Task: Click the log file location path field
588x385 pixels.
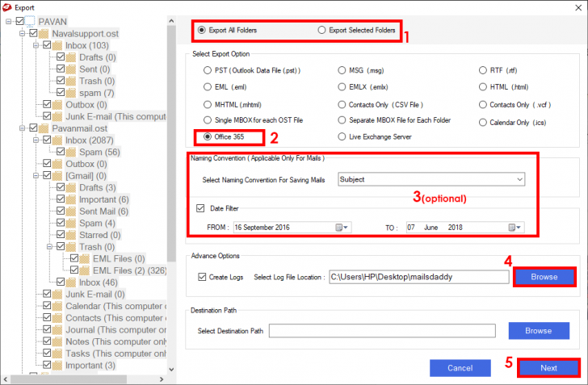Action: pos(419,277)
